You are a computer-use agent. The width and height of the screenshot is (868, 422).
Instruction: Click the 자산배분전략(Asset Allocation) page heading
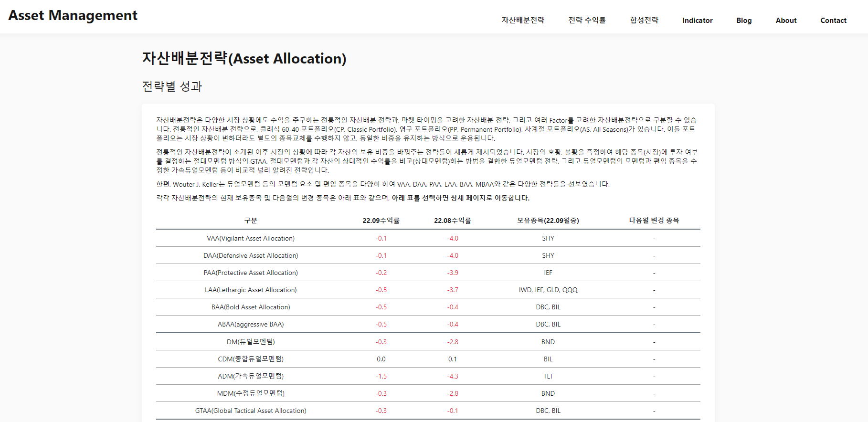pyautogui.click(x=244, y=58)
